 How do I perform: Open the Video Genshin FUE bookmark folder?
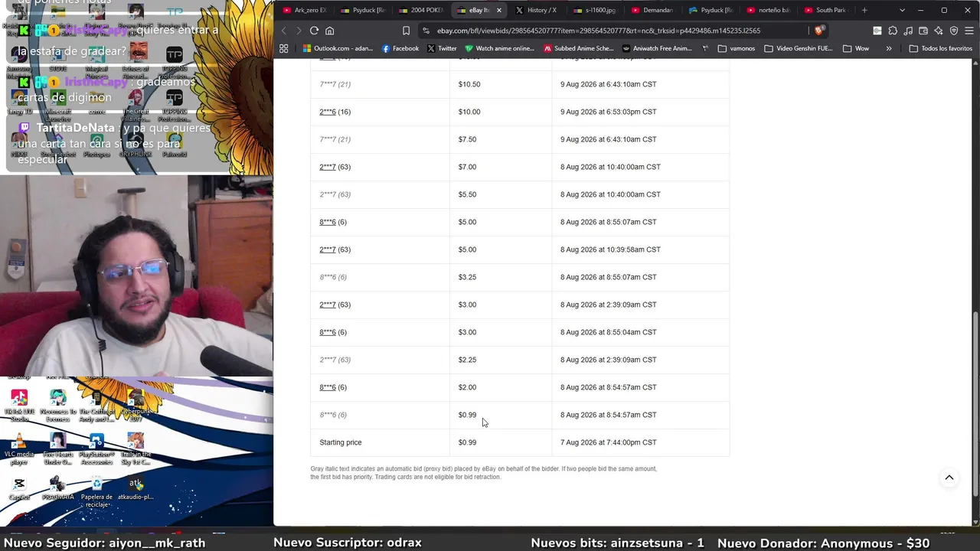[798, 48]
